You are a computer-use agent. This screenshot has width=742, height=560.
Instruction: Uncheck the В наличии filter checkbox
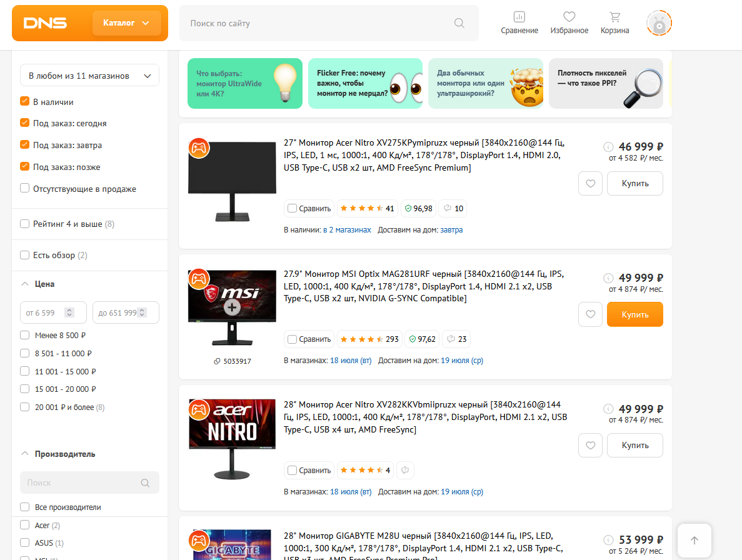coord(25,101)
